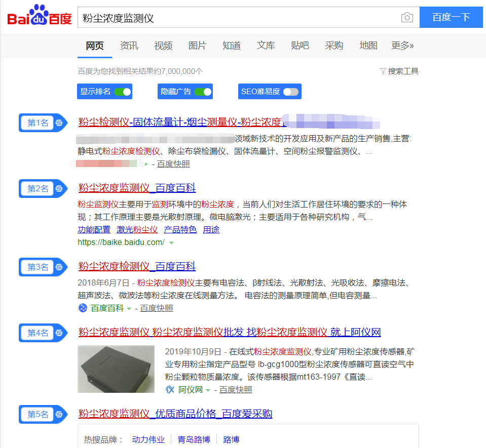Viewport: 486px width, 448px height.
Task: Go to the 贴吧 tab
Action: tap(300, 46)
